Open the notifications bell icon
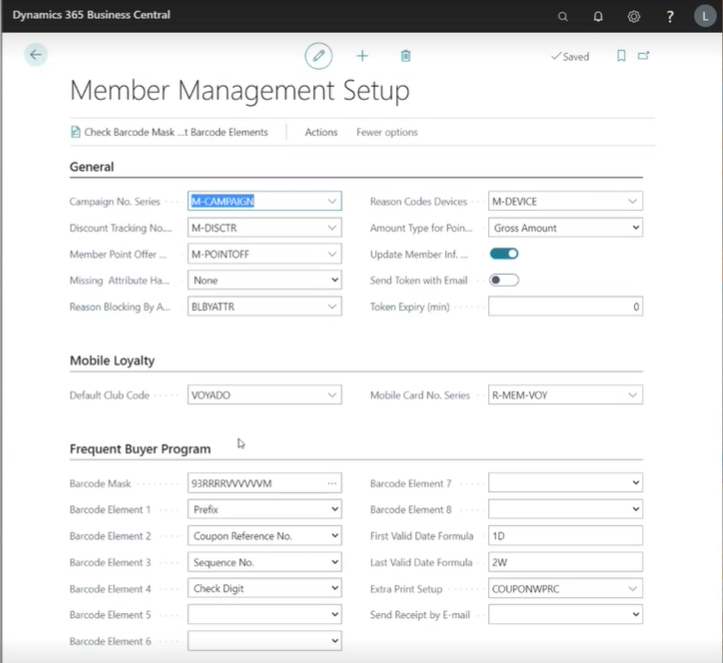 (x=598, y=17)
